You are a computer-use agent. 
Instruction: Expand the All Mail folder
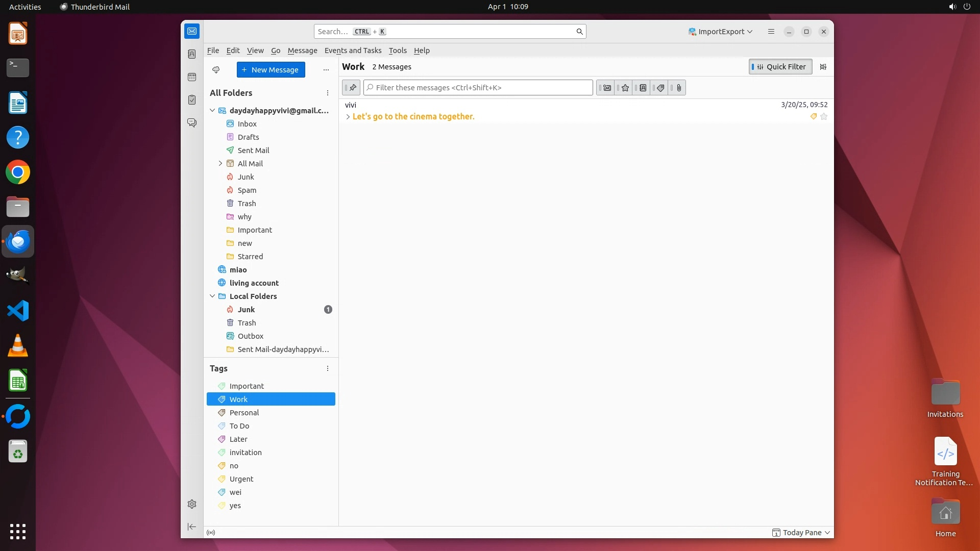pyautogui.click(x=220, y=164)
